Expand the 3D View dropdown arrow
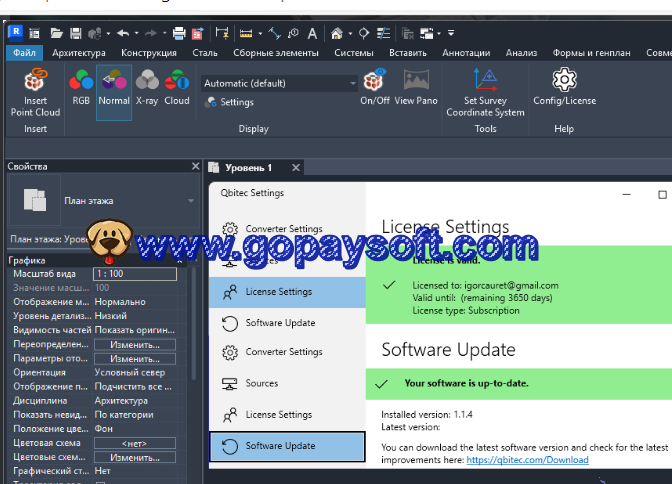 (350, 33)
